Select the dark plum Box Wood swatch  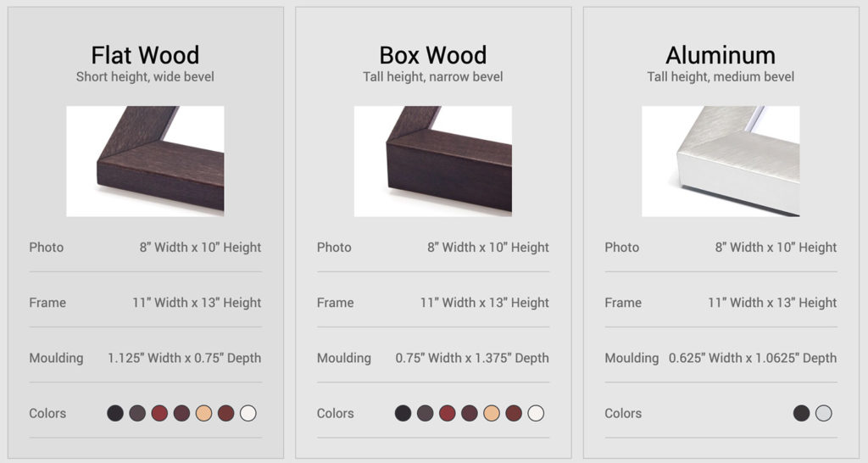coord(470,413)
